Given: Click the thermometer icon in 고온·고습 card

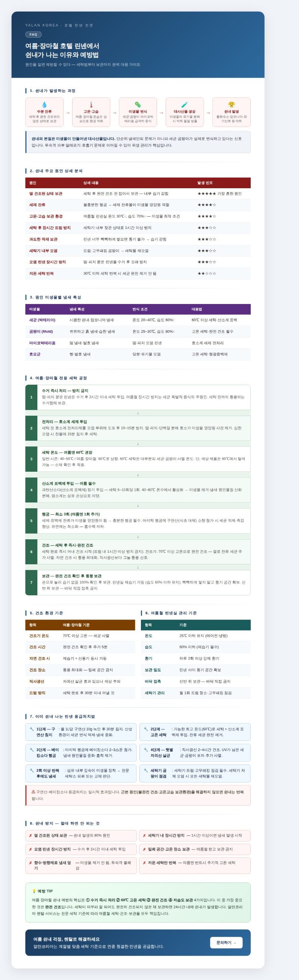Looking at the screenshot, I should pyautogui.click(x=91, y=105).
